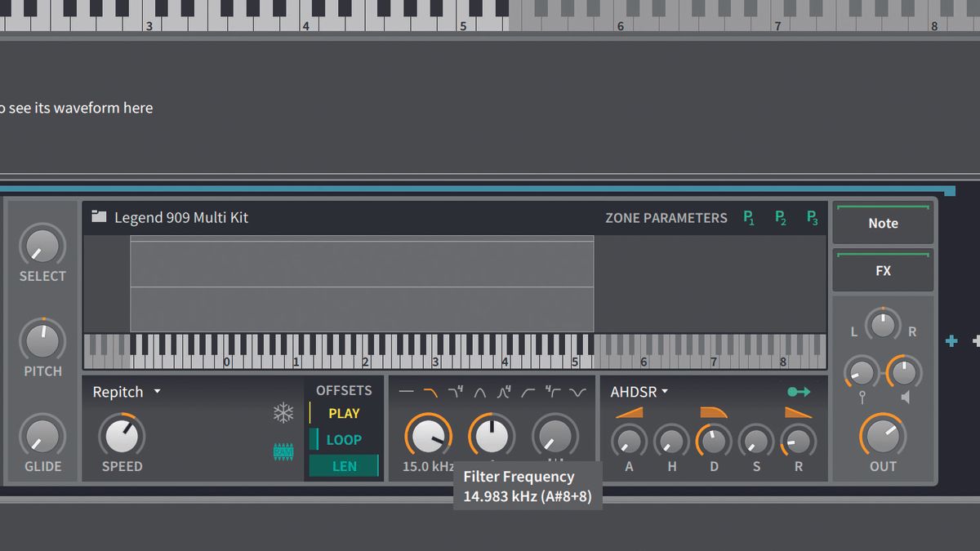Adjust the OUT volume knob
Viewport: 980px width, 551px height.
click(x=883, y=438)
